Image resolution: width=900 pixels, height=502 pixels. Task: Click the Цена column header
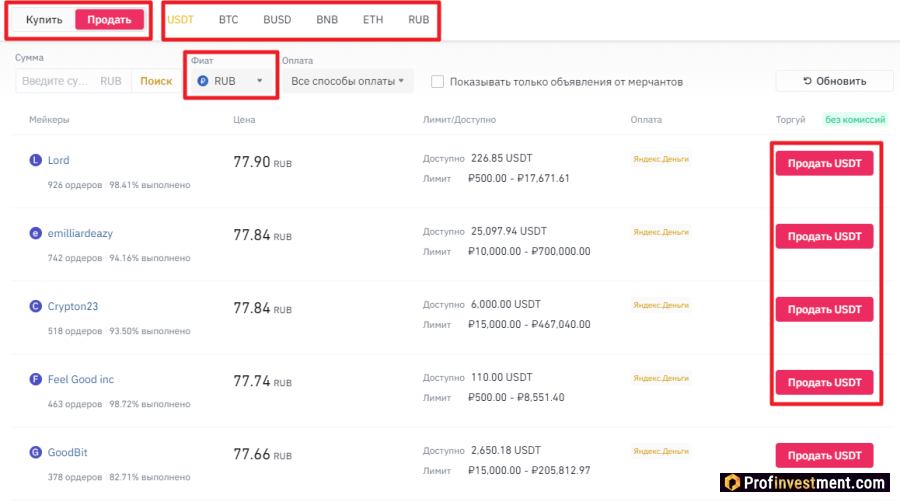click(x=244, y=119)
